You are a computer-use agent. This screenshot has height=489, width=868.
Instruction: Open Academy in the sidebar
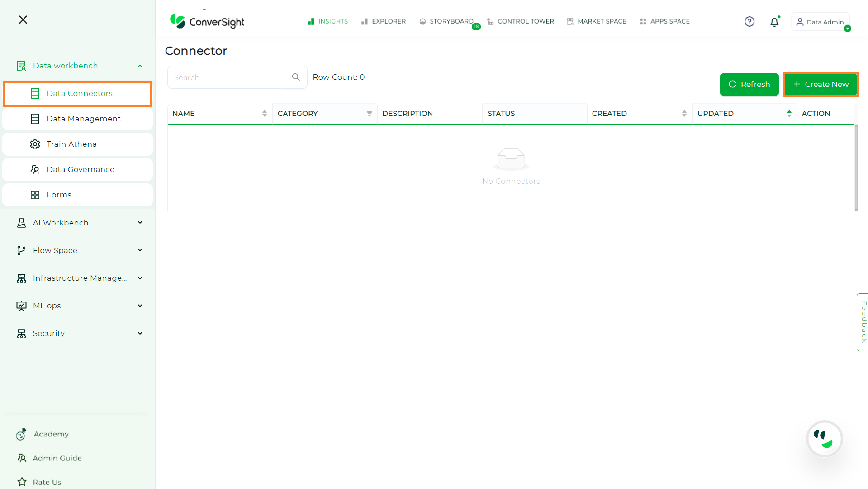point(51,434)
